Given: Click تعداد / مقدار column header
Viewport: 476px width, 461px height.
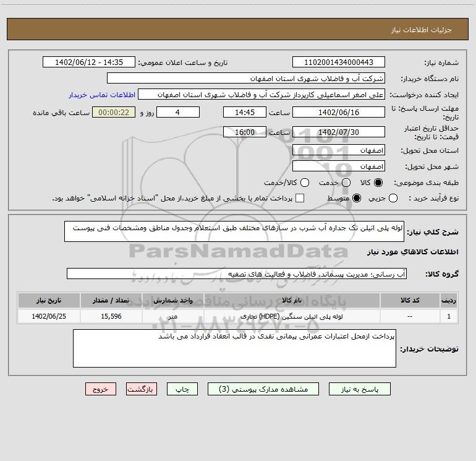Looking at the screenshot, I should point(111,301).
